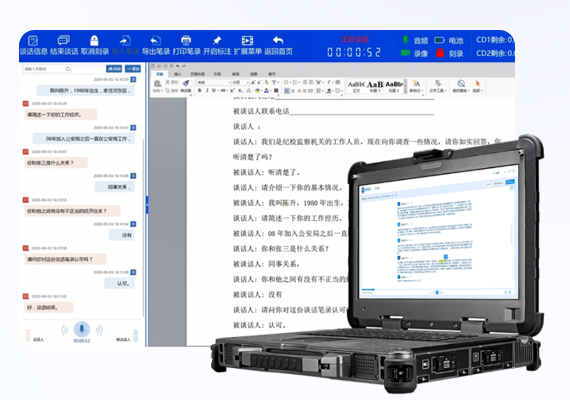Click the Format Painter brush icon
This screenshot has height=400, width=570.
pyautogui.click(x=186, y=83)
